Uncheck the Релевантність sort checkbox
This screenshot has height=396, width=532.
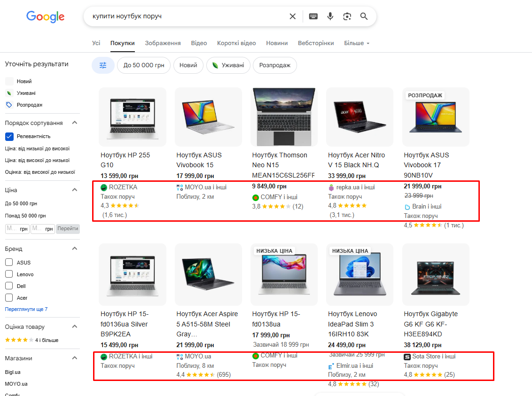(9, 136)
